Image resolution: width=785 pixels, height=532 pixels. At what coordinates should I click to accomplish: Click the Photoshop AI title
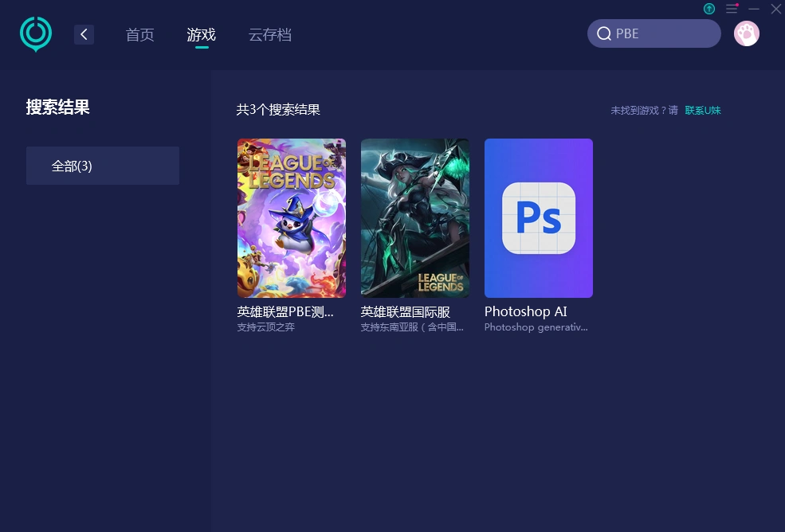point(526,311)
